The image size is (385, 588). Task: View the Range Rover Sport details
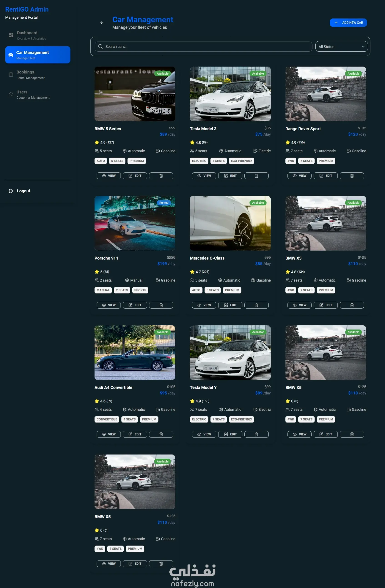tap(299, 176)
